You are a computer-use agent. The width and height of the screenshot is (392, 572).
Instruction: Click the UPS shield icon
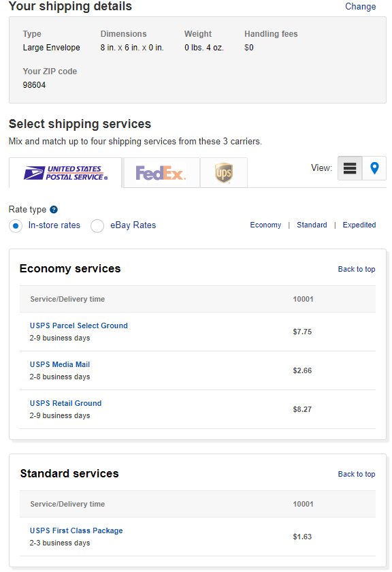tap(223, 172)
